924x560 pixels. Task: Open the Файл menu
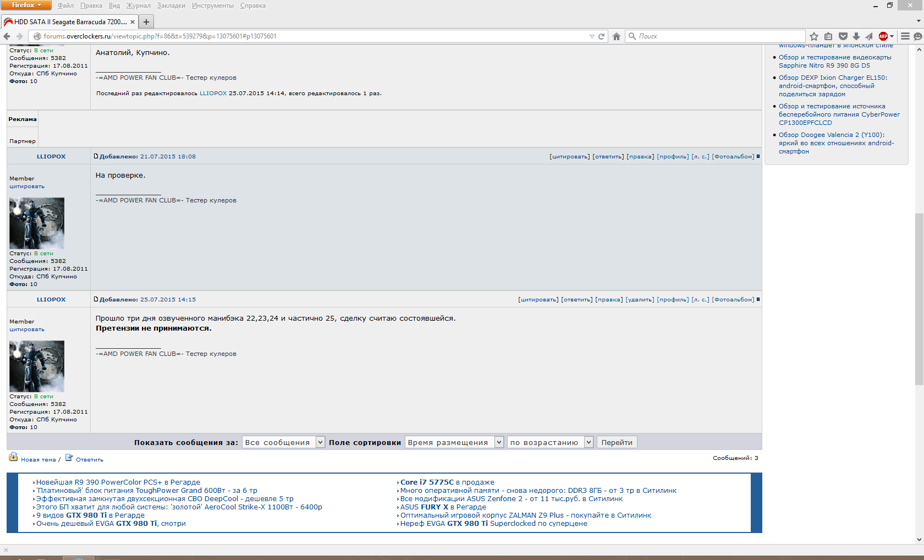[65, 6]
